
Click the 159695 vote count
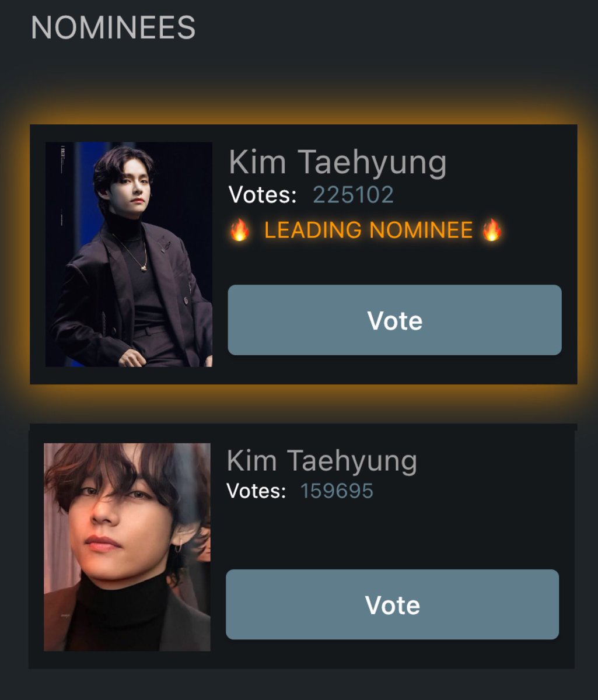coord(337,491)
